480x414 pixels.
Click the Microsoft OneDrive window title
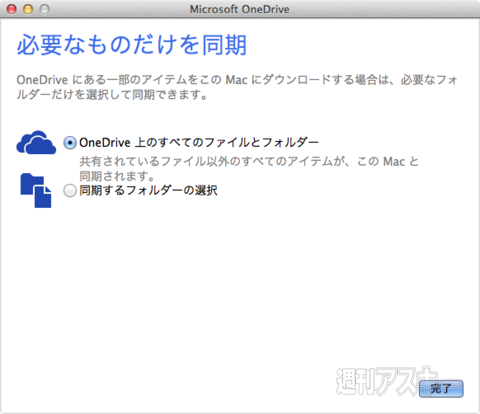click(x=240, y=9)
